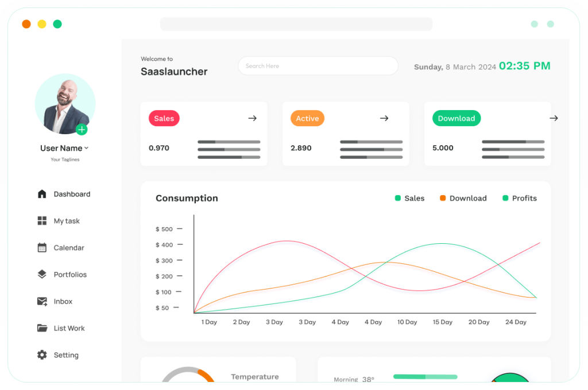Click the List Work folder icon
Viewport: 588px width, 390px height.
(42, 328)
